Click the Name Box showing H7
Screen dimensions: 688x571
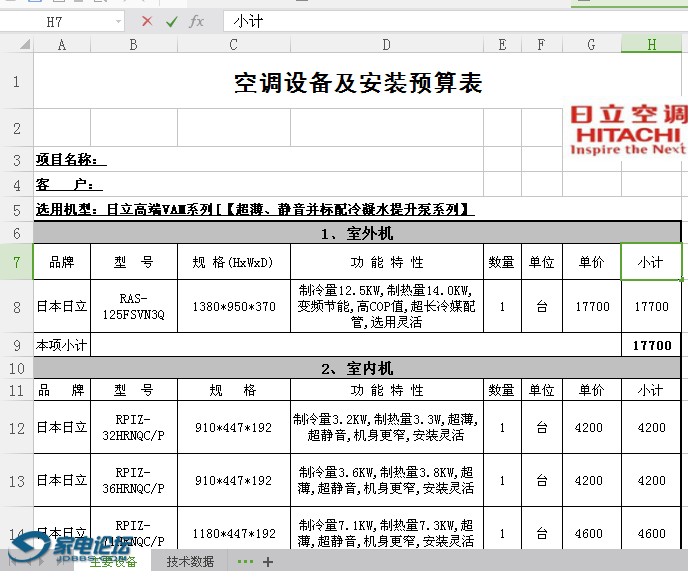click(60, 21)
